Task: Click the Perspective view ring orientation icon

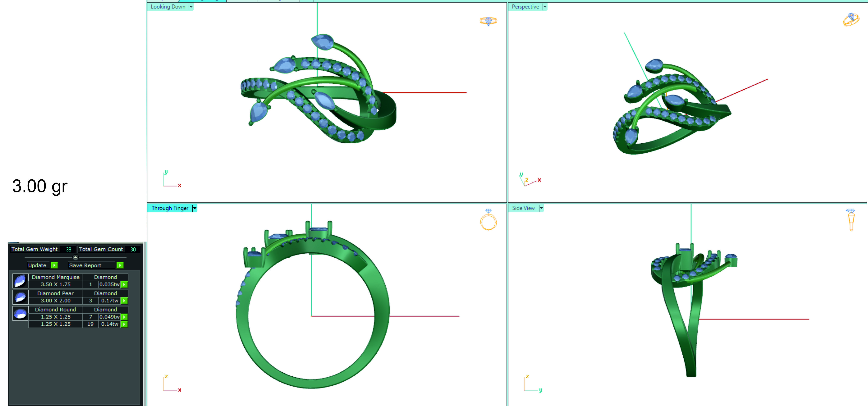Action: [x=851, y=19]
